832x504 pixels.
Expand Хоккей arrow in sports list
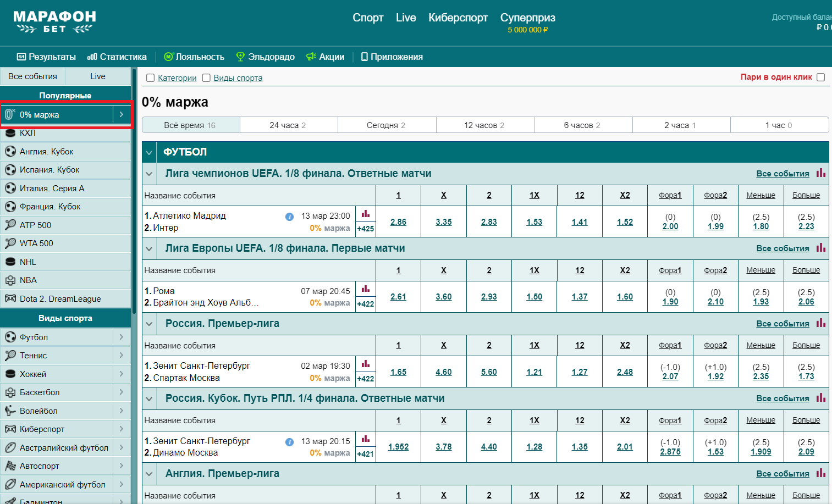(122, 374)
